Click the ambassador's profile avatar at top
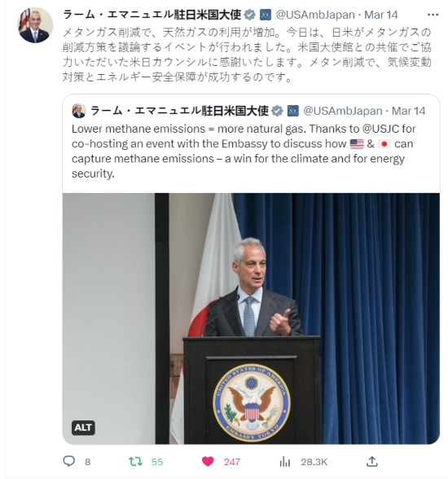Screen dimensions: 448x479 coord(35,25)
